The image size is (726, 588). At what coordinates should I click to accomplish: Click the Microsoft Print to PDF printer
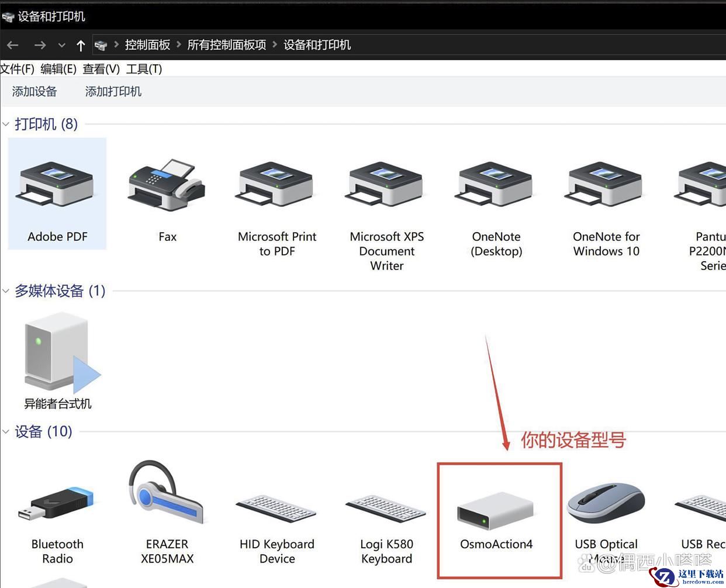tap(276, 185)
